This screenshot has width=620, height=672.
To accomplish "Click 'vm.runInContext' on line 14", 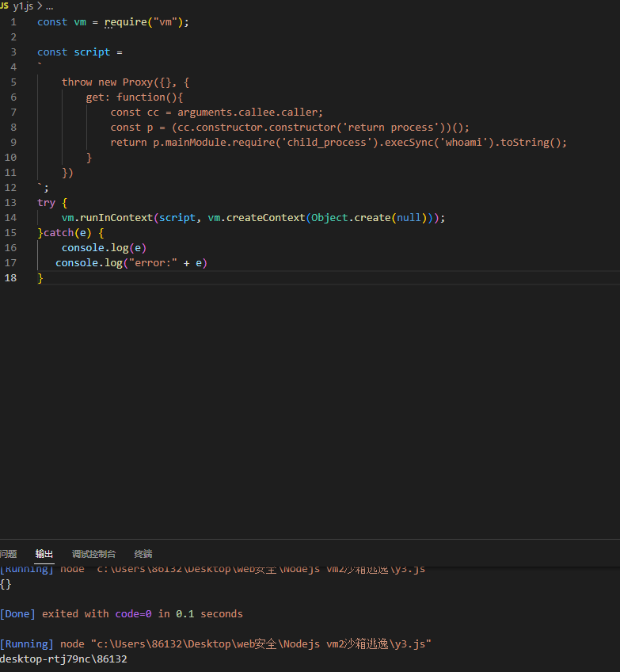I will pyautogui.click(x=107, y=218).
